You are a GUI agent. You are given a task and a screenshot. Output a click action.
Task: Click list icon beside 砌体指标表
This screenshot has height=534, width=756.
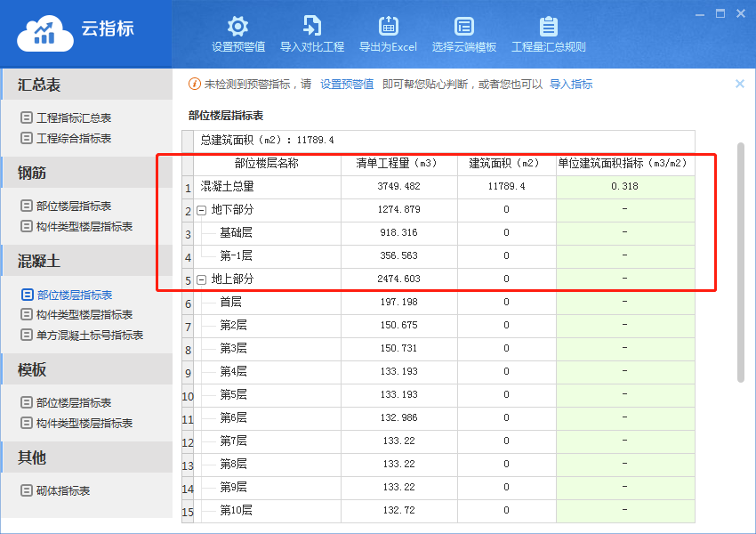pyautogui.click(x=27, y=490)
